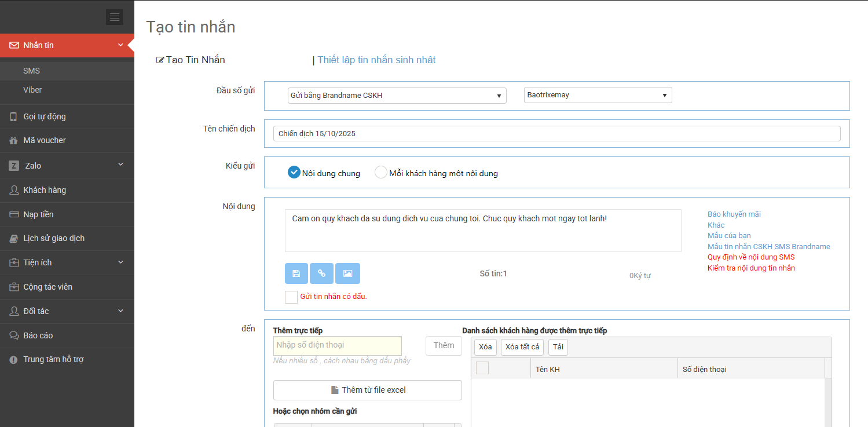This screenshot has height=427, width=868.
Task: Click the hamburger menu icon in sidebar
Action: click(114, 17)
